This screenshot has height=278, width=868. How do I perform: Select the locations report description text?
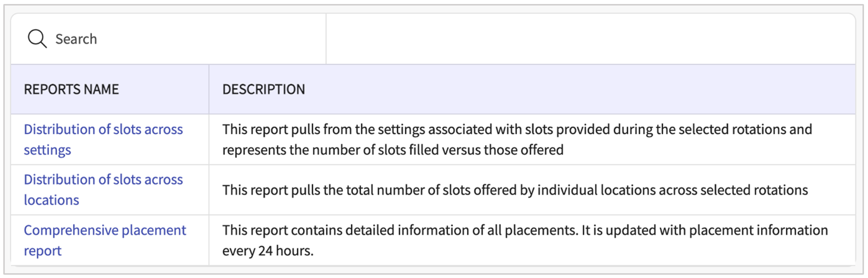point(515,190)
